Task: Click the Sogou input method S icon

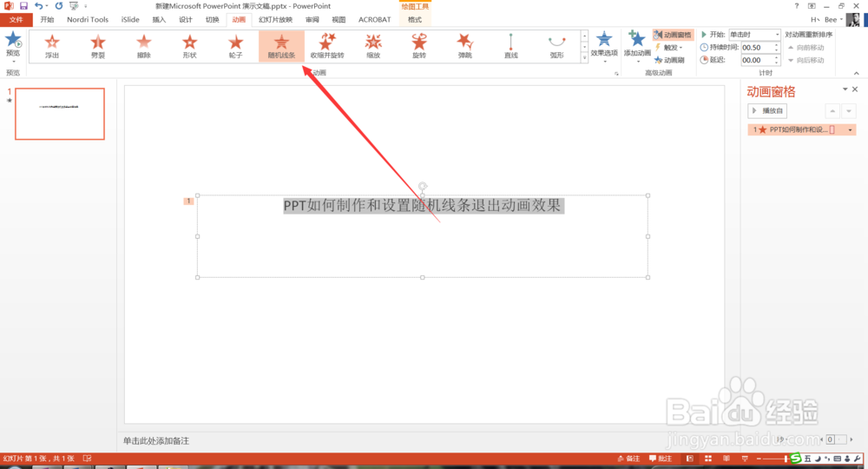Action: pyautogui.click(x=795, y=458)
